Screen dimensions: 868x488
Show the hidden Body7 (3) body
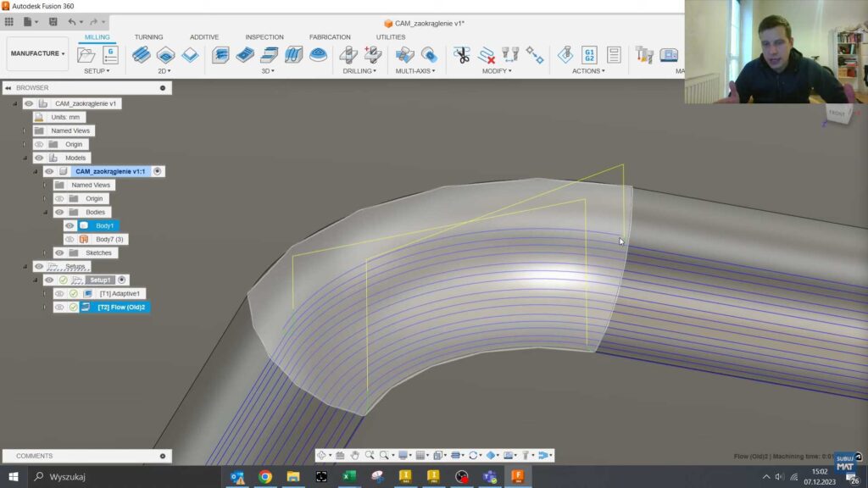[70, 240]
